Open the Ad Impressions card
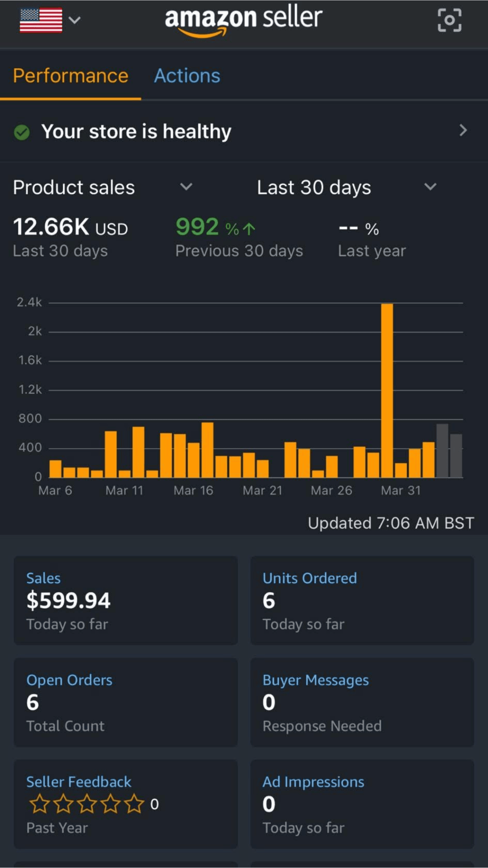 pos(362,804)
